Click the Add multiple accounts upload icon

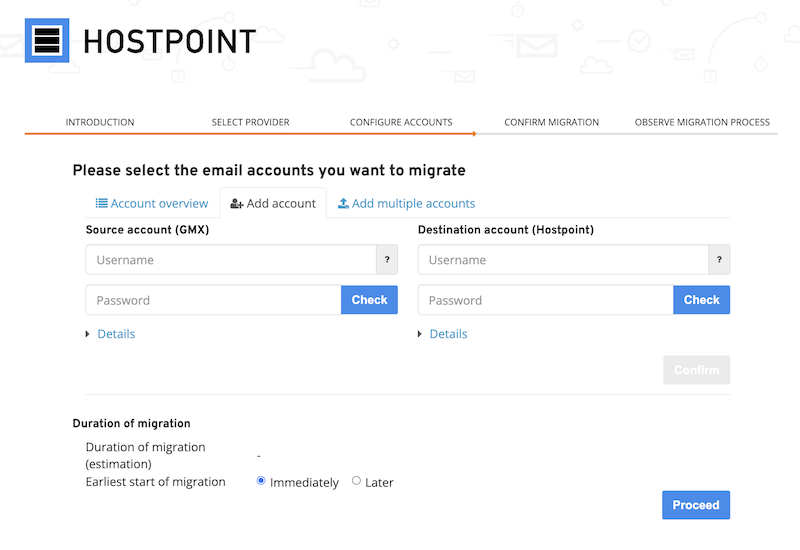click(343, 203)
